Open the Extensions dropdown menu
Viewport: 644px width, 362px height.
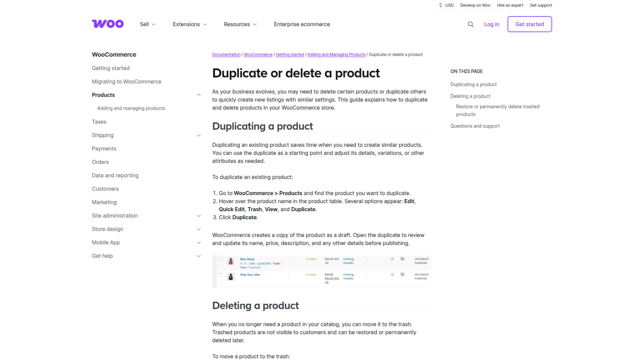[190, 24]
